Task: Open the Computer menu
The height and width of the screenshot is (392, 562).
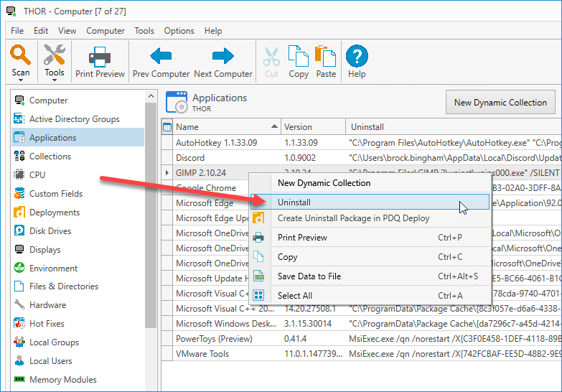Action: (106, 31)
